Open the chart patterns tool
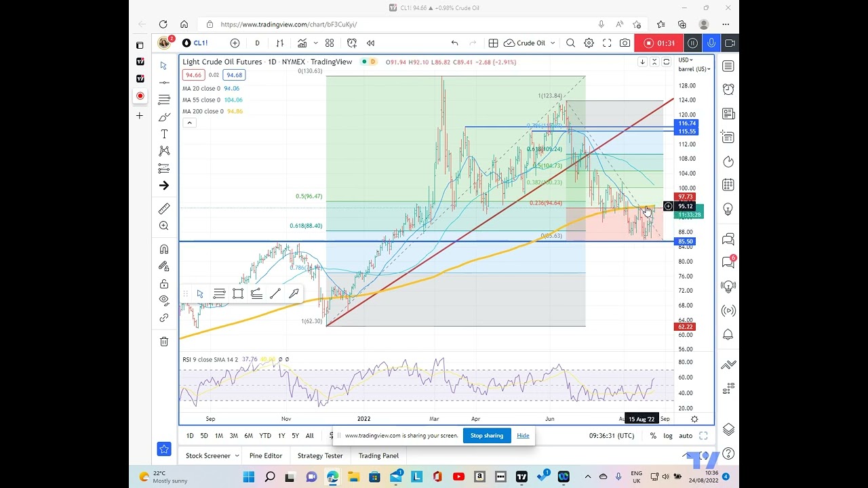The image size is (868, 488). pos(163,151)
